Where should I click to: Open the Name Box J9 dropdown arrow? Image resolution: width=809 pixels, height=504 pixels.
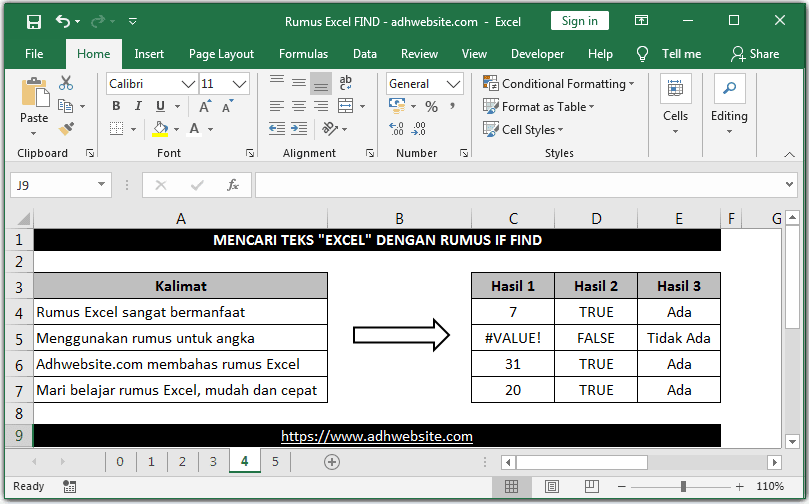(x=101, y=184)
